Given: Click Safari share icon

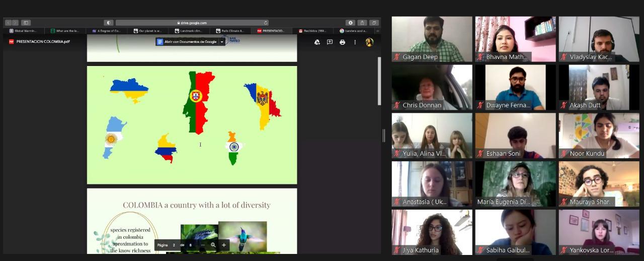Looking at the screenshot, I should [362, 23].
